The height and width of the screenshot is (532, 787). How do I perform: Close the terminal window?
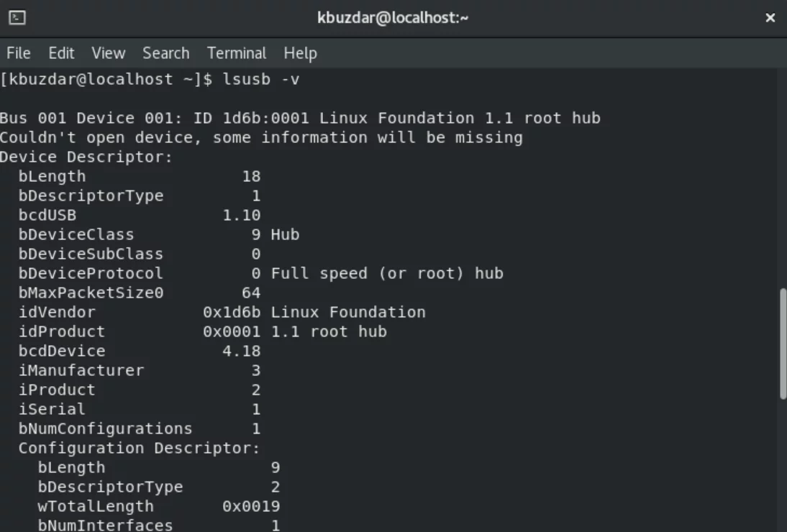click(x=770, y=18)
